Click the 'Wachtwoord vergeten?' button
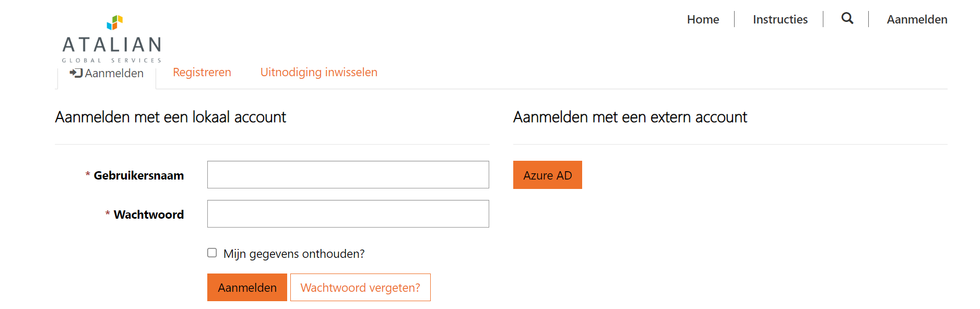This screenshot has width=980, height=309. (x=360, y=288)
